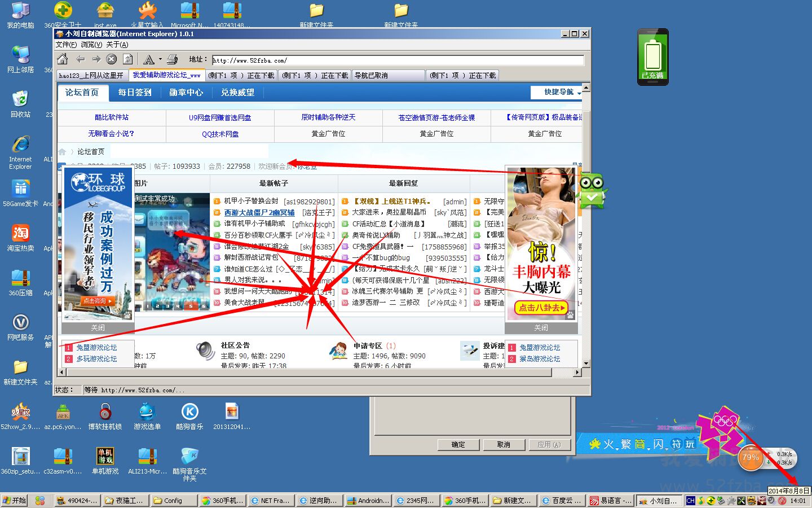Open 论坛首页 in the forum navigation
Image resolution: width=812 pixels, height=508 pixels.
tap(82, 93)
